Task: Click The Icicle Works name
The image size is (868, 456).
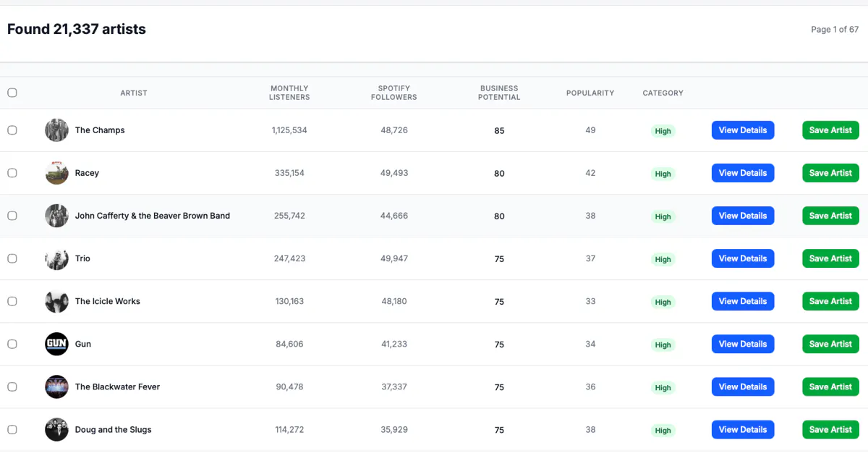Action: [x=108, y=301]
